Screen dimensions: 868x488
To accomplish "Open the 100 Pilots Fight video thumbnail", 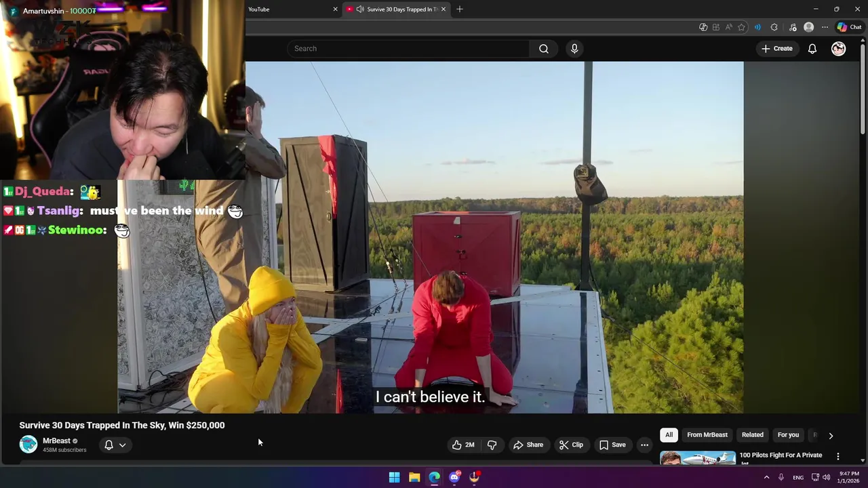I will [x=698, y=457].
